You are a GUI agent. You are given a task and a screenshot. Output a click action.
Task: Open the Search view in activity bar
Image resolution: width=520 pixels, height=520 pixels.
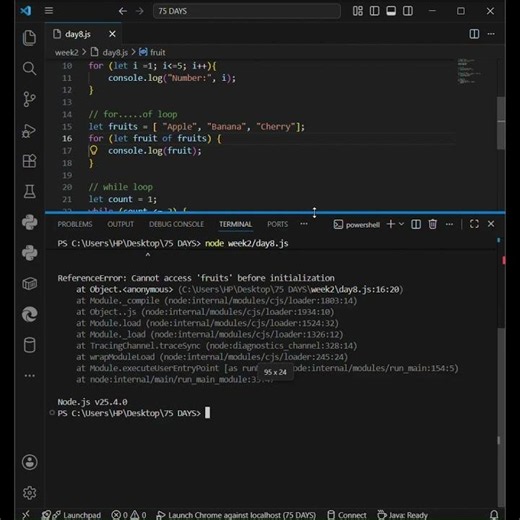(29, 69)
